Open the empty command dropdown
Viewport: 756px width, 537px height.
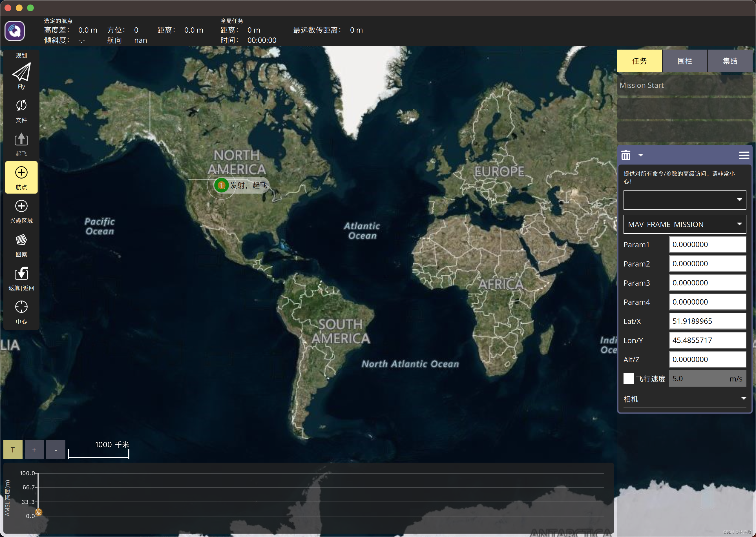pos(684,200)
